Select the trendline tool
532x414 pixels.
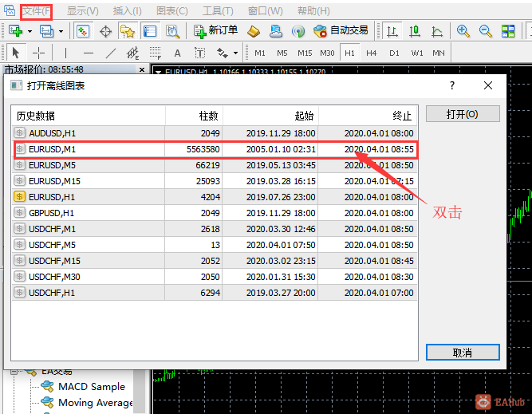click(111, 53)
